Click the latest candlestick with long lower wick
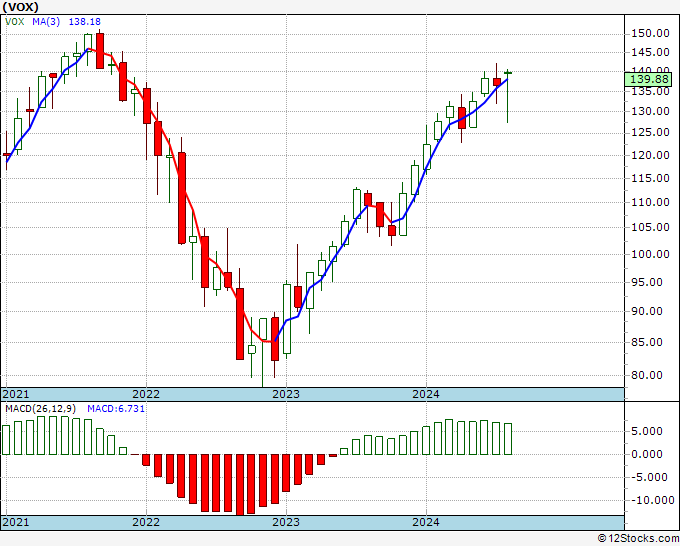This screenshot has width=680, height=546. (x=508, y=96)
